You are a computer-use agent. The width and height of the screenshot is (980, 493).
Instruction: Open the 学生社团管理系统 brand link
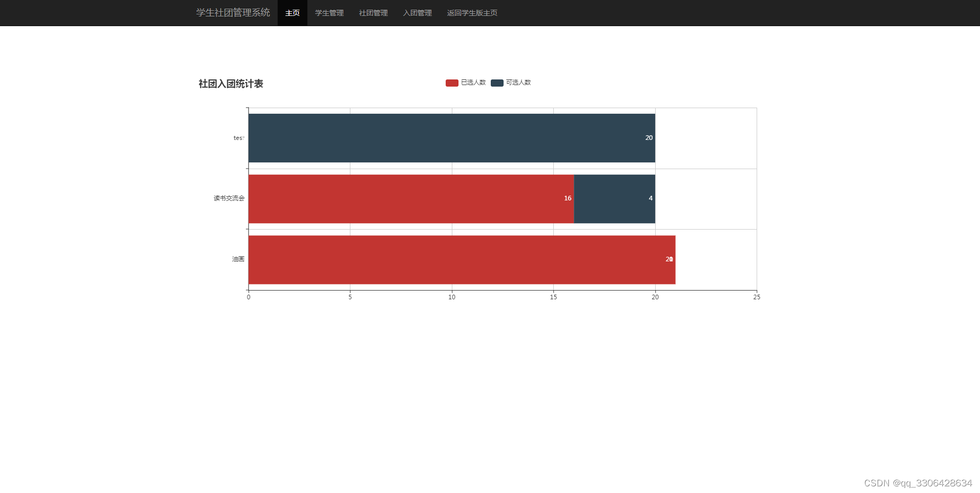pyautogui.click(x=233, y=12)
